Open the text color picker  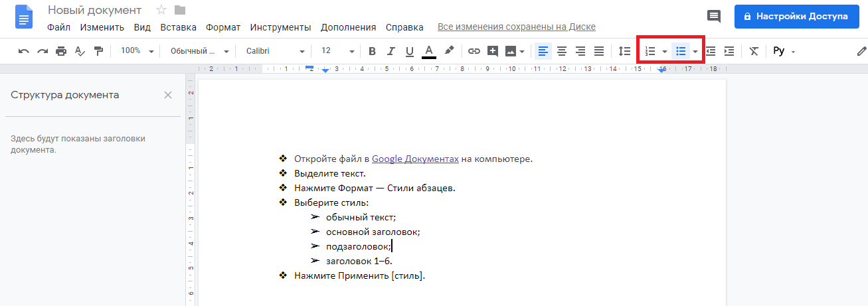(429, 51)
